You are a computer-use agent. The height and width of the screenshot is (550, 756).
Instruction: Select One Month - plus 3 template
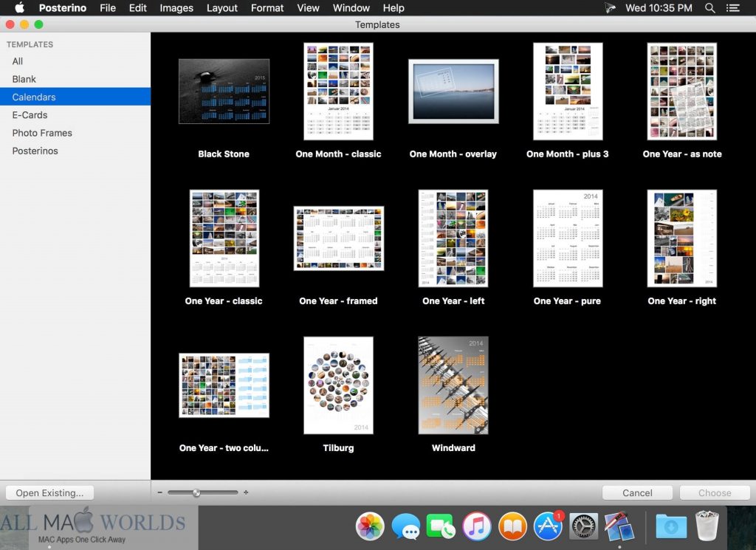[568, 92]
